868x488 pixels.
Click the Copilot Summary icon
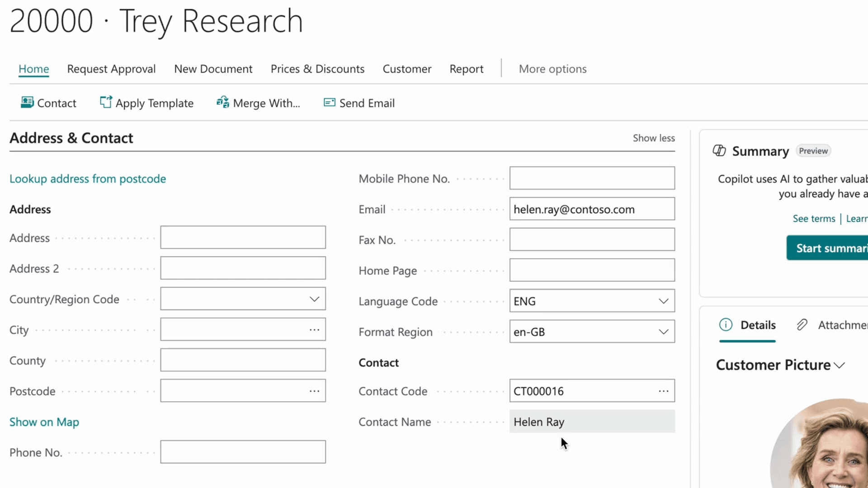click(x=719, y=150)
